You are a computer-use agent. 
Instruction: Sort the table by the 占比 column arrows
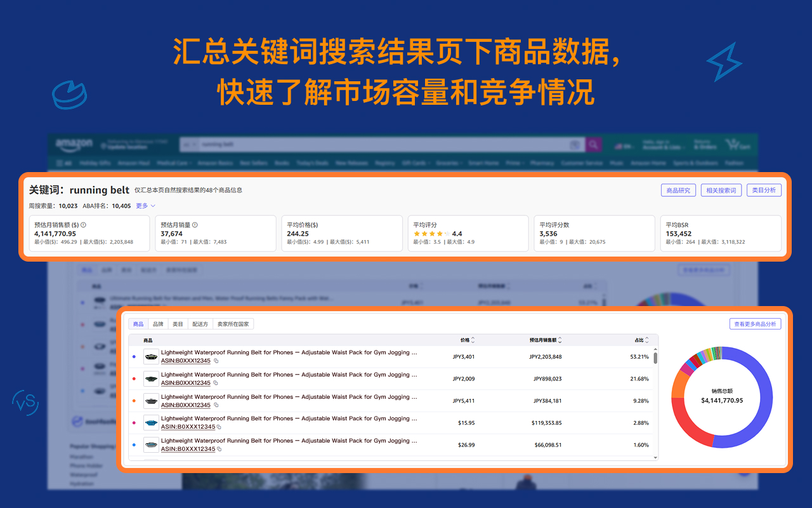[x=646, y=339]
